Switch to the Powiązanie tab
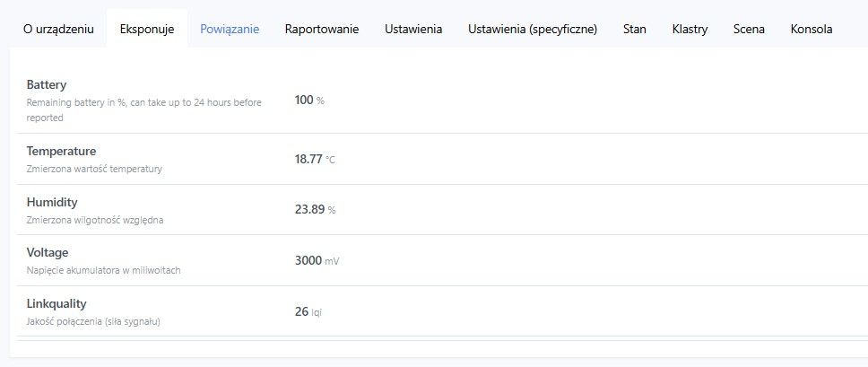Image resolution: width=868 pixels, height=367 pixels. pyautogui.click(x=230, y=29)
